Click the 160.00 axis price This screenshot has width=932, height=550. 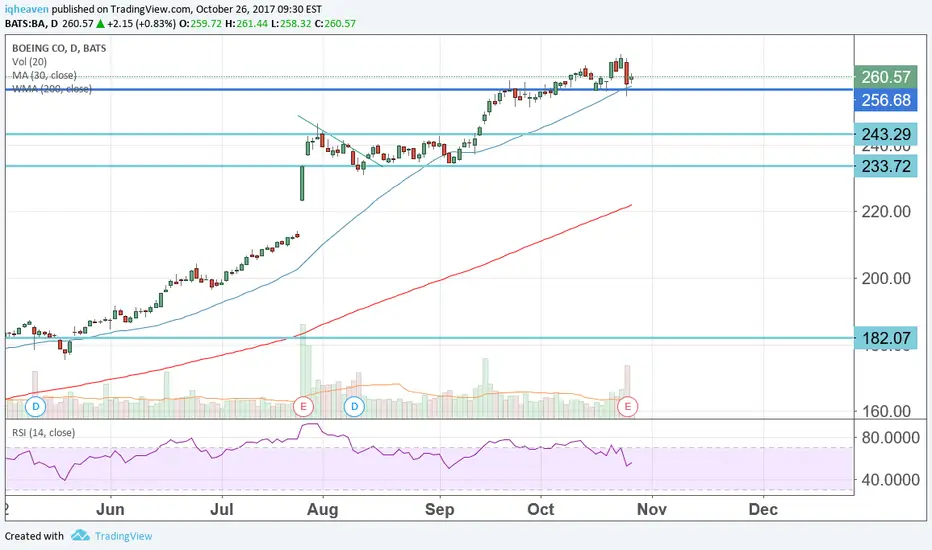point(886,411)
